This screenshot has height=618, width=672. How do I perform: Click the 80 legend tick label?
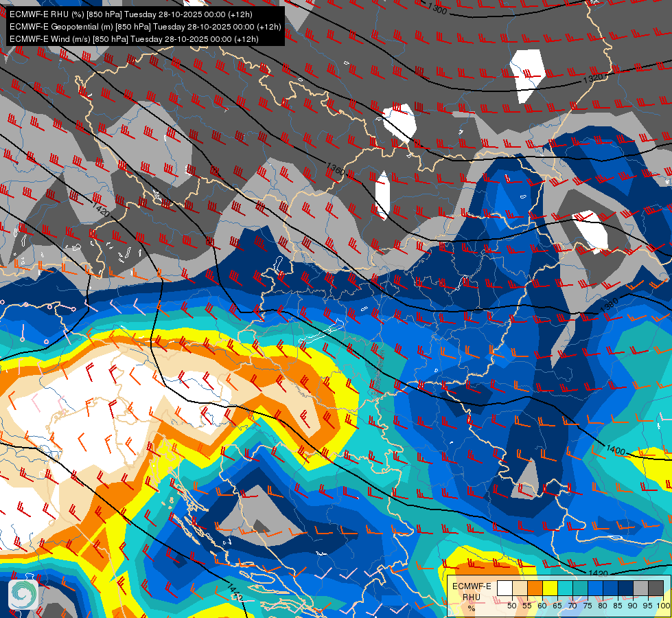[x=603, y=606]
